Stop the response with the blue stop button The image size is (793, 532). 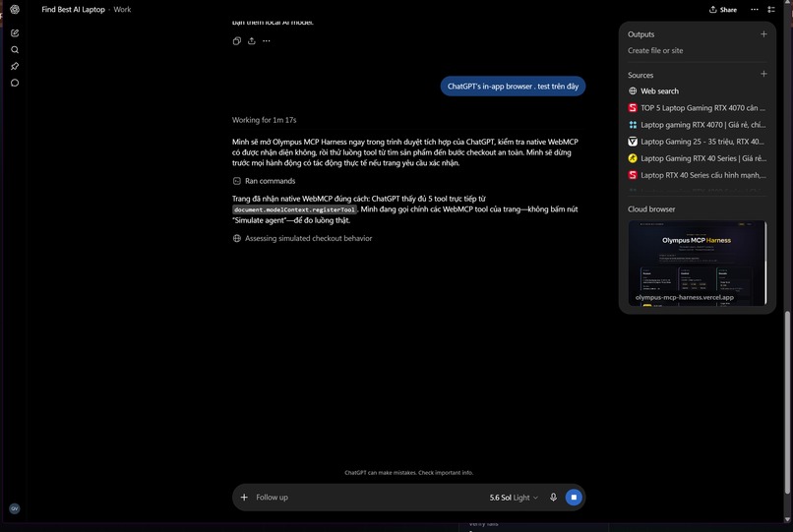click(574, 498)
